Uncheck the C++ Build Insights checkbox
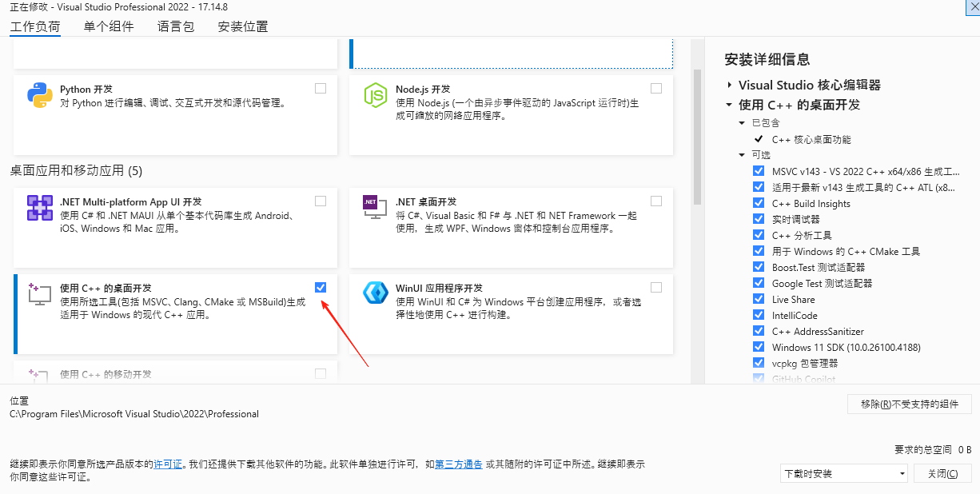 (x=759, y=203)
